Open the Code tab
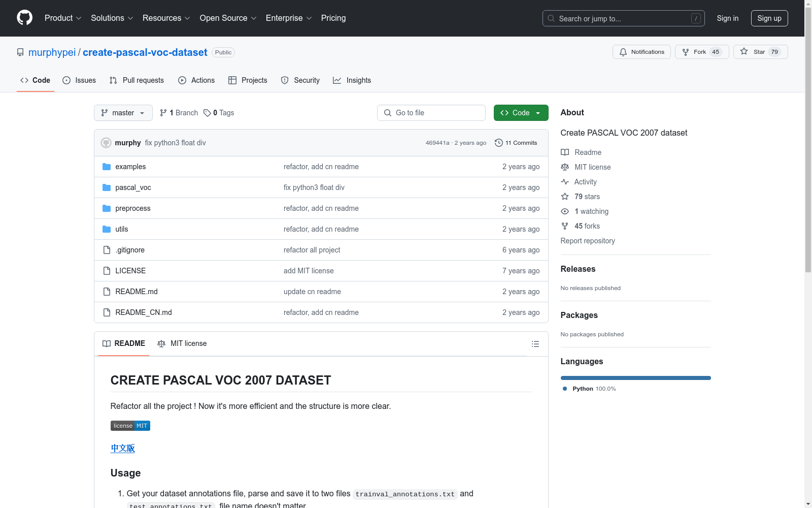Image resolution: width=812 pixels, height=508 pixels. click(36, 80)
